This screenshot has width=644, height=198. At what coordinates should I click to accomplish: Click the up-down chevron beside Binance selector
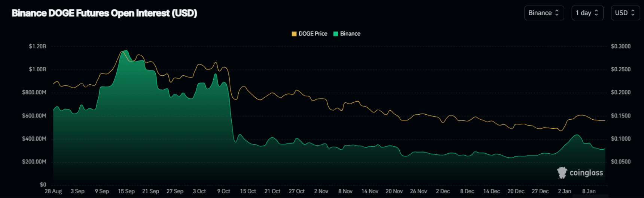[557, 13]
